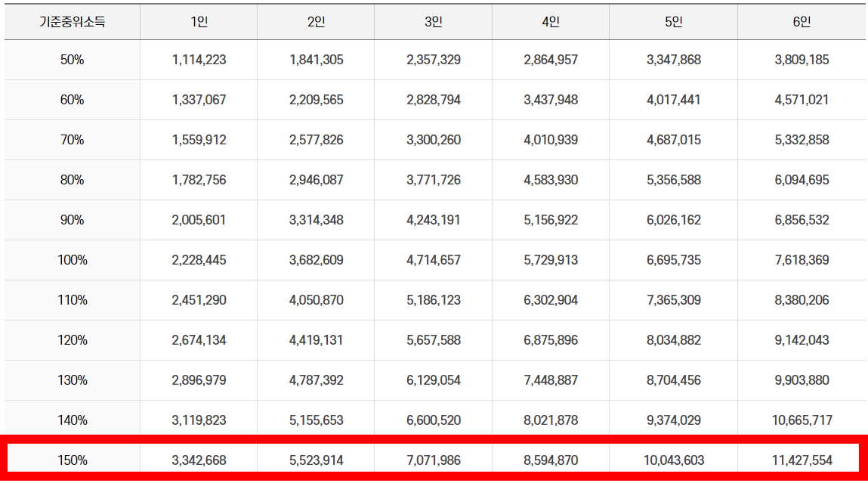
Task: Select the 120% row label
Action: tap(72, 340)
